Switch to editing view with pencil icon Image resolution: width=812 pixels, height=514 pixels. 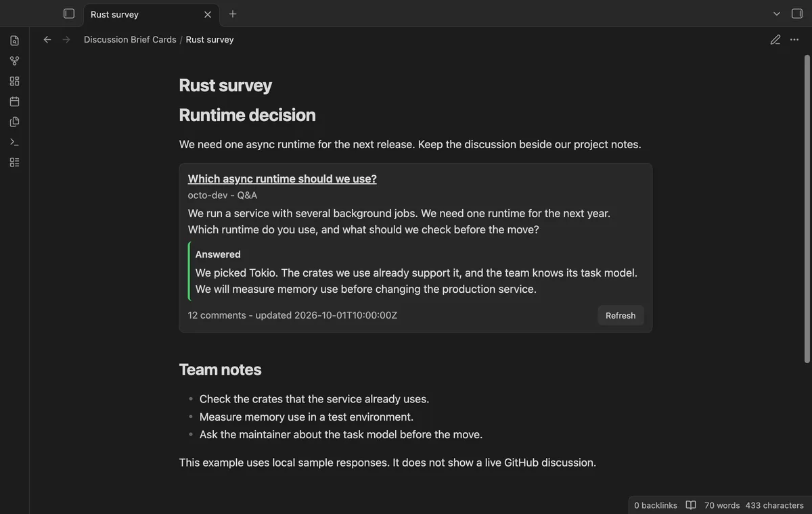(x=775, y=40)
